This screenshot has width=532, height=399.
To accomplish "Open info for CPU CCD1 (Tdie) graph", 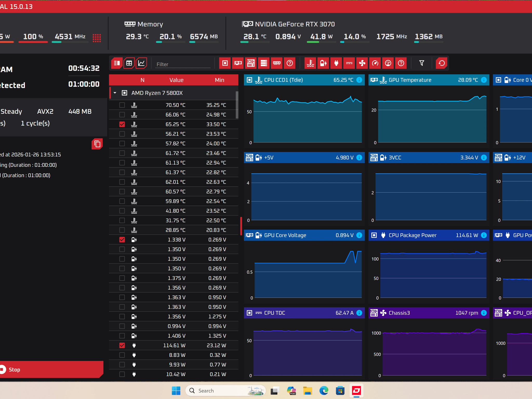I will (x=359, y=80).
